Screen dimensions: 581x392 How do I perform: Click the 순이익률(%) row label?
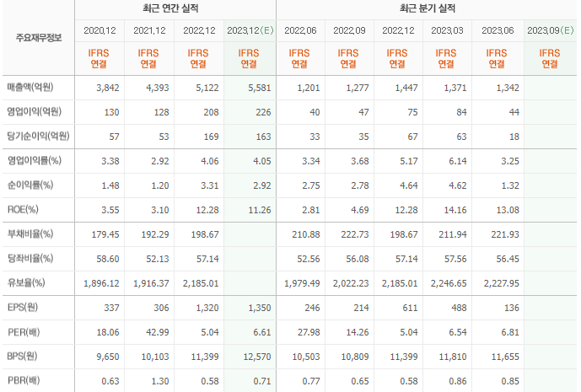point(30,185)
